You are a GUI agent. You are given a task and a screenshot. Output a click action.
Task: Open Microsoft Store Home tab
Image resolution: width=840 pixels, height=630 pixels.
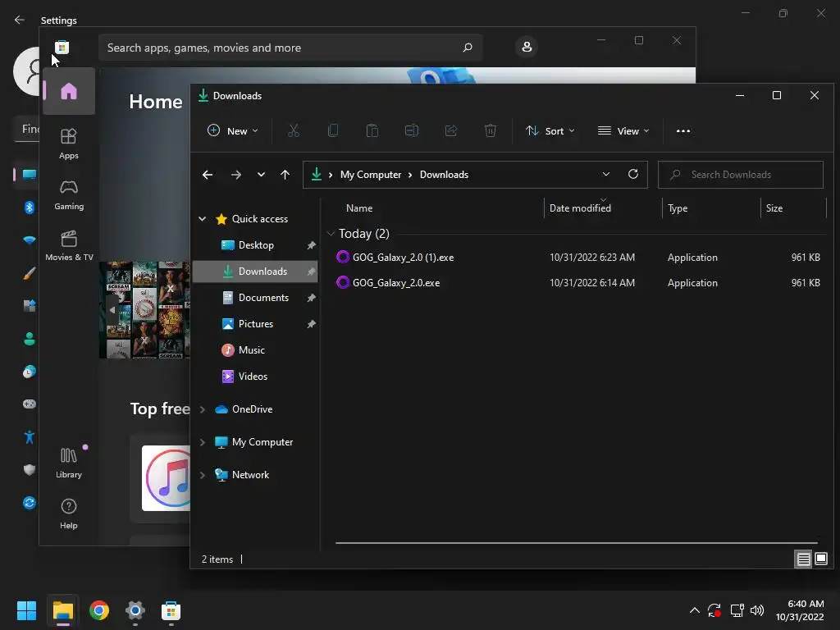pyautogui.click(x=69, y=92)
